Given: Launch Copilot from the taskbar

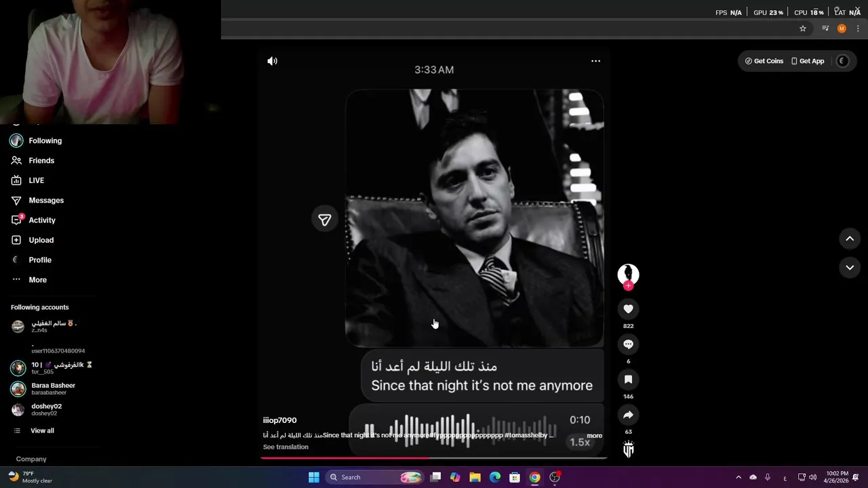Looking at the screenshot, I should 455,477.
